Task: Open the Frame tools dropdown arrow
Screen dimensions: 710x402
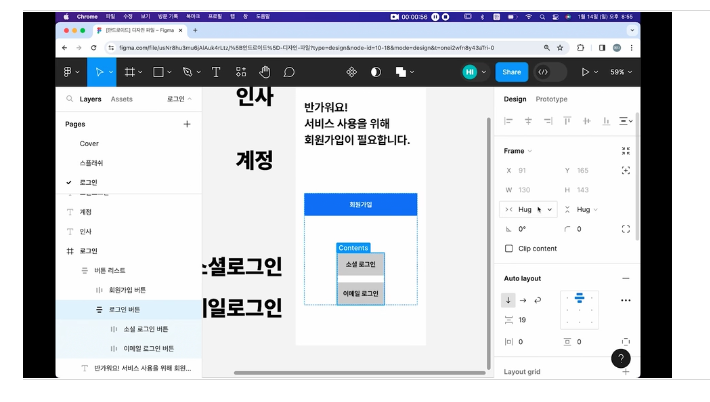Action: click(140, 72)
